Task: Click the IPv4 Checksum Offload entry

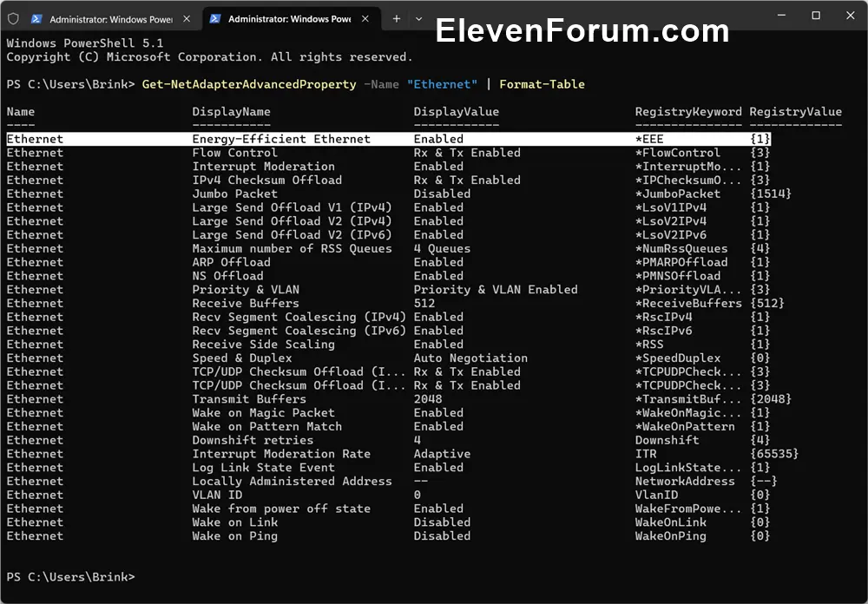Action: pyautogui.click(x=266, y=180)
